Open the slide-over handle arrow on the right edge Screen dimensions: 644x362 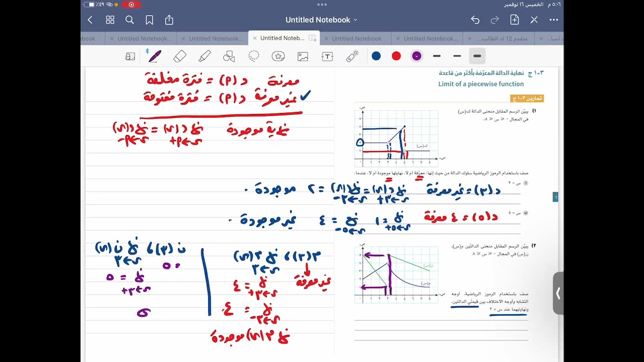(x=557, y=293)
